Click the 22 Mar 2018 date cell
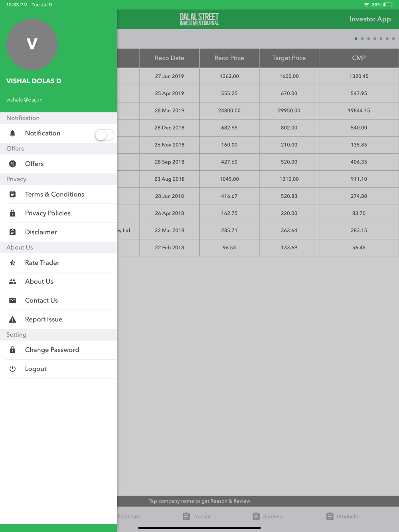The width and height of the screenshot is (399, 532). (x=170, y=231)
